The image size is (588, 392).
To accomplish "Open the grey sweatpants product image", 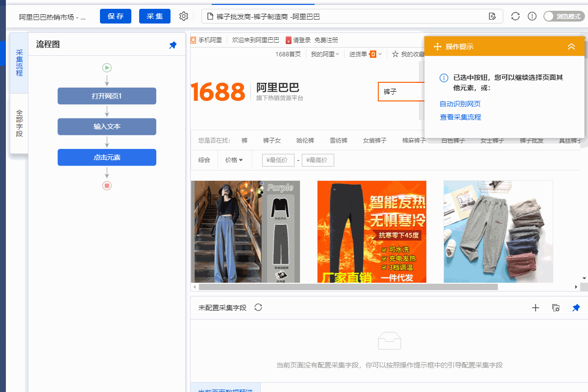I will point(498,231).
